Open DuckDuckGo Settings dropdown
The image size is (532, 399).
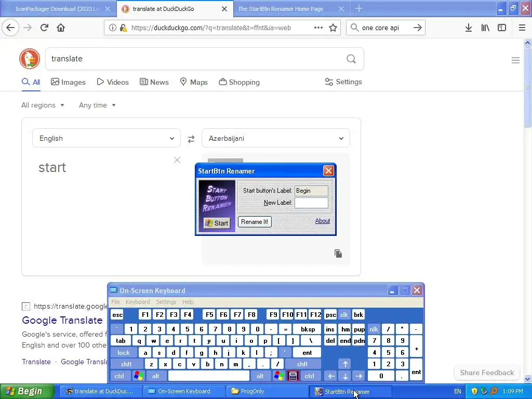pos(343,82)
